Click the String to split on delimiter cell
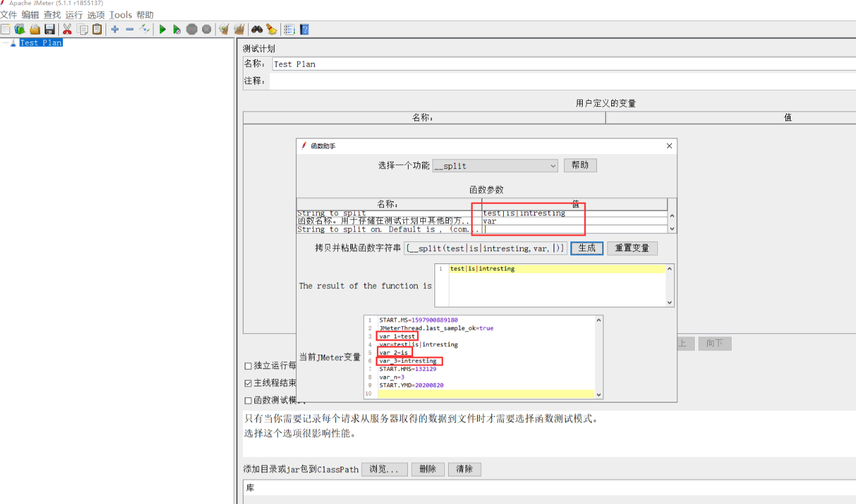 pos(574,229)
